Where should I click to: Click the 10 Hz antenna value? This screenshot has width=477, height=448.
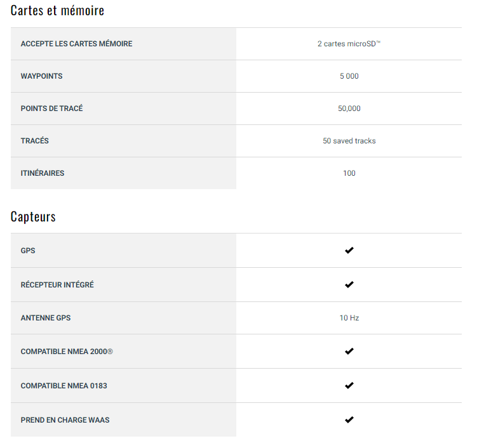(x=349, y=318)
